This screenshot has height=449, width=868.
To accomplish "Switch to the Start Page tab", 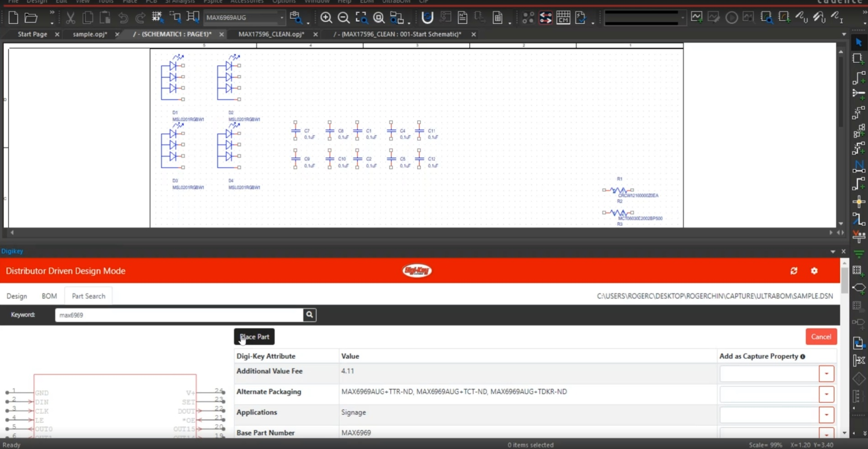I will 32,34.
